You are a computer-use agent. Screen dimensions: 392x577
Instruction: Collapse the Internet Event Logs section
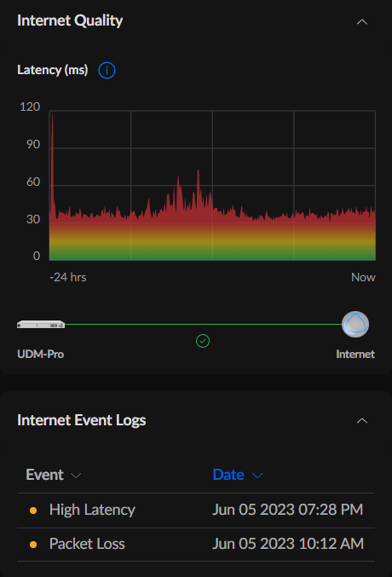click(362, 421)
